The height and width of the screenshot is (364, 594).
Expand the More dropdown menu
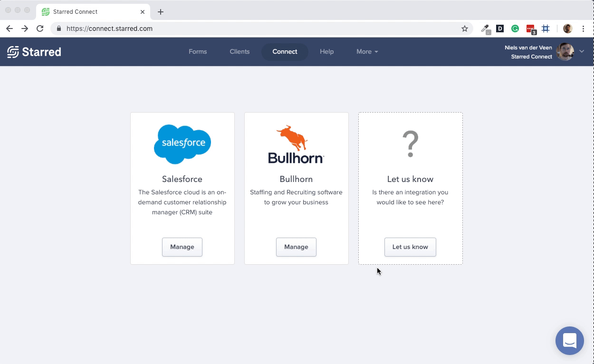367,52
